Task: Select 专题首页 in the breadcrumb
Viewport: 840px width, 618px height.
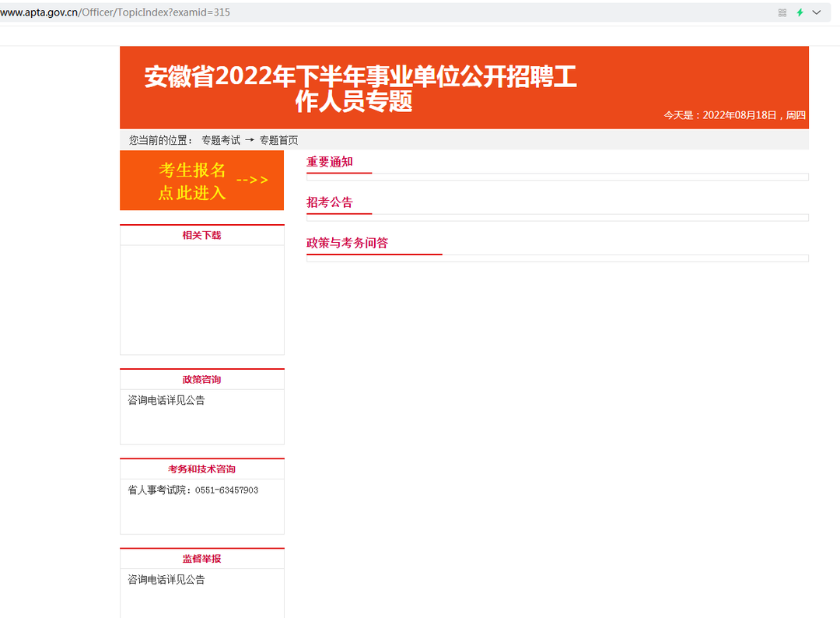Action: (278, 140)
